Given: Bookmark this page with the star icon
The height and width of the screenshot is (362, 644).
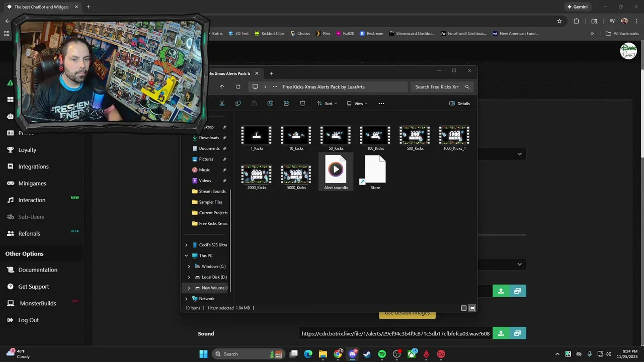Looking at the screenshot, I should tap(559, 21).
